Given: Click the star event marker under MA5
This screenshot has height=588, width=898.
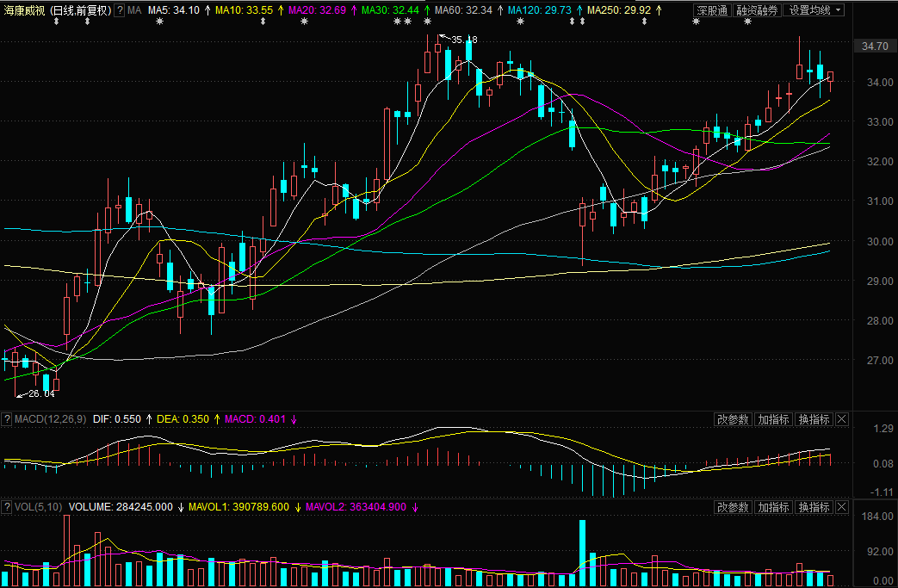Looking at the screenshot, I should point(159,22).
